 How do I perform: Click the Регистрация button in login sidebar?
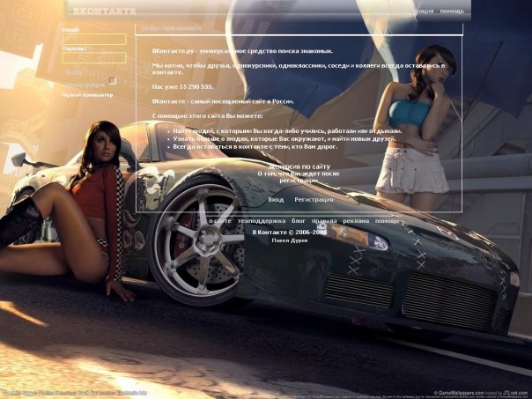(x=85, y=85)
